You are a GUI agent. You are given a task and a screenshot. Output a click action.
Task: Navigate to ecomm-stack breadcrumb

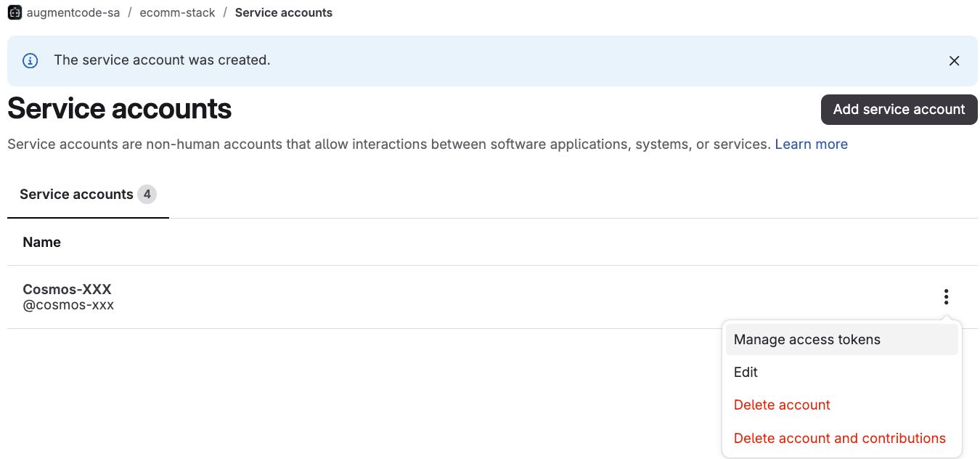177,12
